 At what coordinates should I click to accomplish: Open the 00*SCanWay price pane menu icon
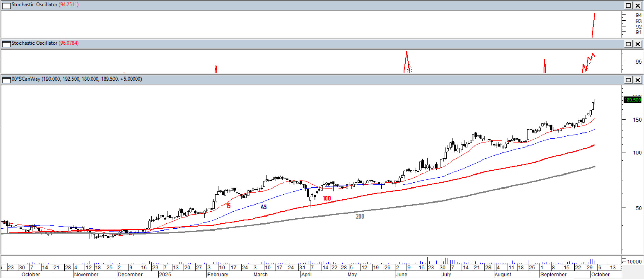(x=6, y=80)
